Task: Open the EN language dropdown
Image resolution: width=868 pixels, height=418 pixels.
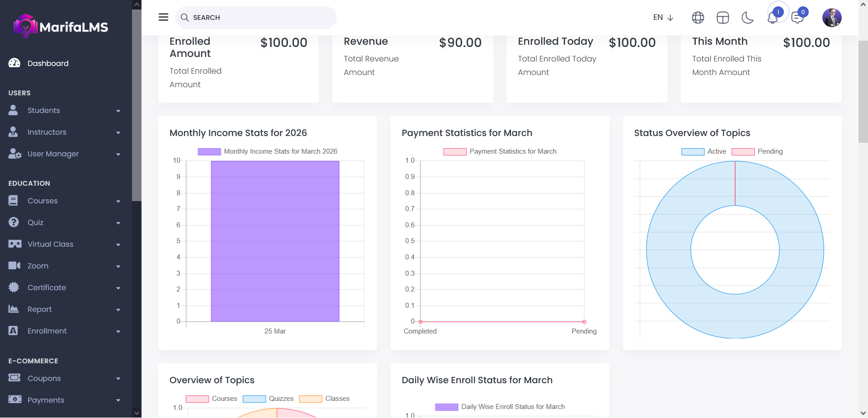Action: pyautogui.click(x=663, y=18)
